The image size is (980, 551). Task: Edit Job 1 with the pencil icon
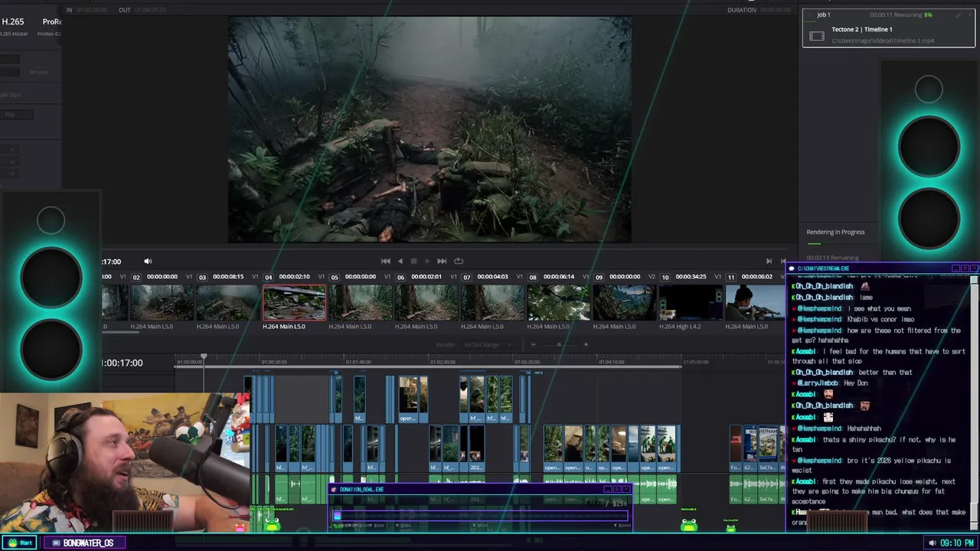(x=957, y=15)
